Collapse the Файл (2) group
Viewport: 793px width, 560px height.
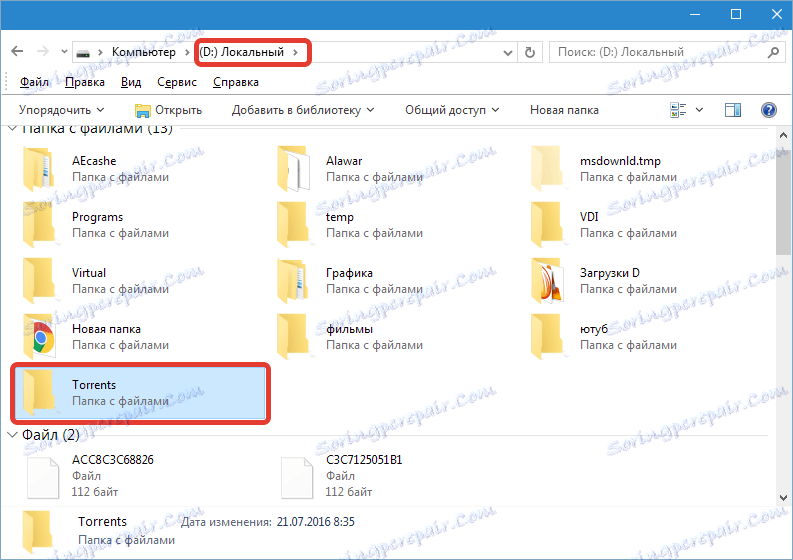[12, 435]
